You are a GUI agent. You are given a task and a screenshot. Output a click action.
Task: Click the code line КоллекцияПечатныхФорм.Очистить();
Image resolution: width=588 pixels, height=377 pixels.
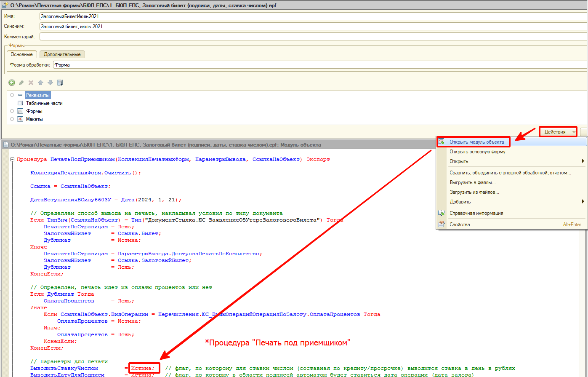tap(85, 173)
